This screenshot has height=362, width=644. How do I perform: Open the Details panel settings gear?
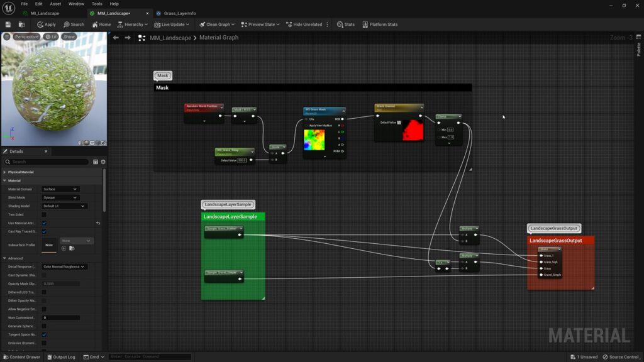tap(103, 162)
